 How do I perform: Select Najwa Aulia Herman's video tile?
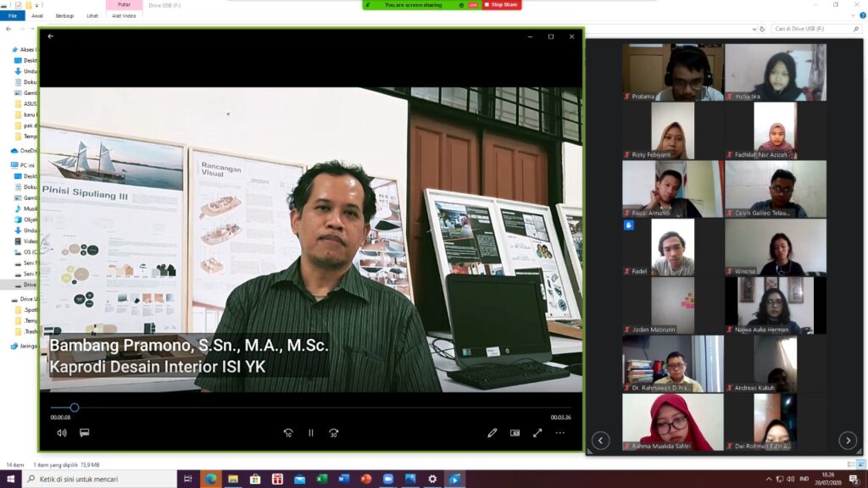coord(776,305)
